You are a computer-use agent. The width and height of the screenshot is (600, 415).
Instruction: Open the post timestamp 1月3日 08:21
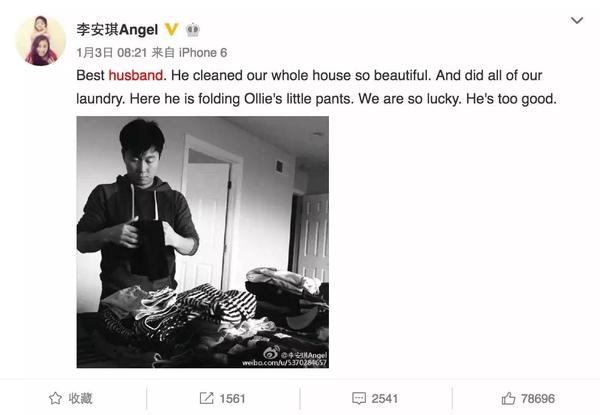click(x=112, y=52)
